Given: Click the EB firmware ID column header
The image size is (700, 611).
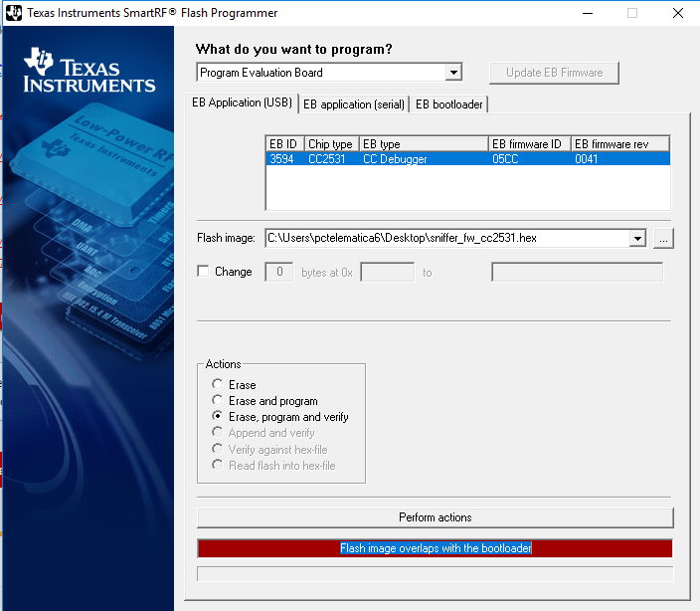Looking at the screenshot, I should [x=529, y=144].
